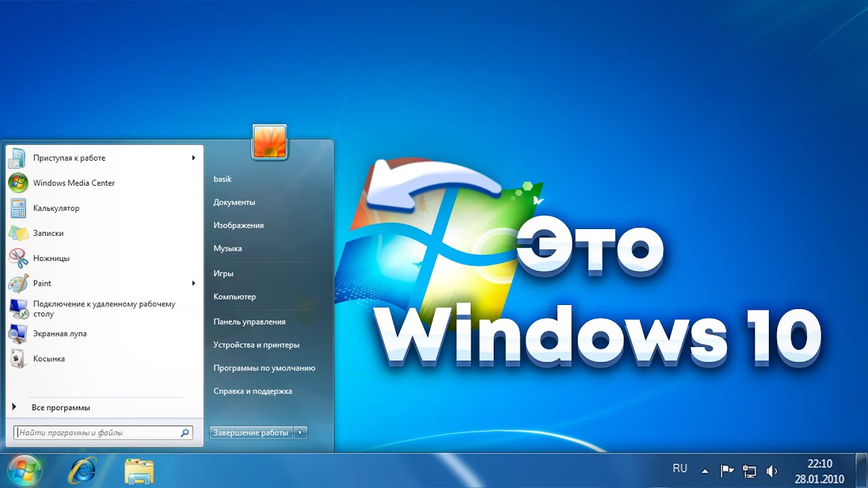Open Игры folder
Viewport: 868px width, 488px height.
point(224,273)
